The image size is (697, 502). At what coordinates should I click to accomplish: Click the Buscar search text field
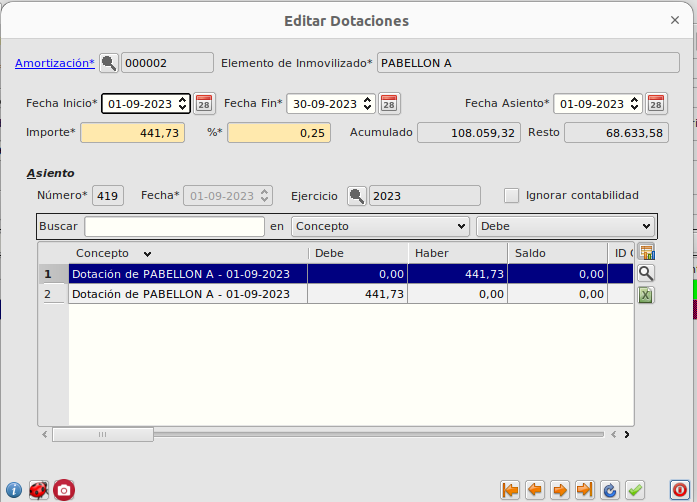[x=174, y=226]
